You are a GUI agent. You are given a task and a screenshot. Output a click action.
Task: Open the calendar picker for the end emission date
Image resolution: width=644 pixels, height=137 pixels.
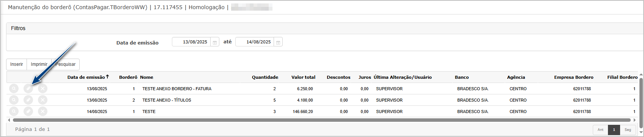(278, 42)
